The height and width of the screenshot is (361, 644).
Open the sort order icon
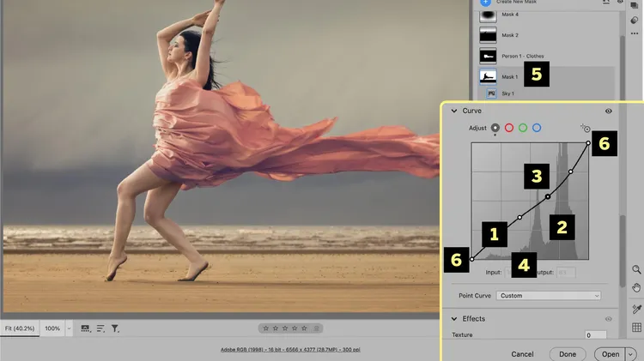pos(100,328)
